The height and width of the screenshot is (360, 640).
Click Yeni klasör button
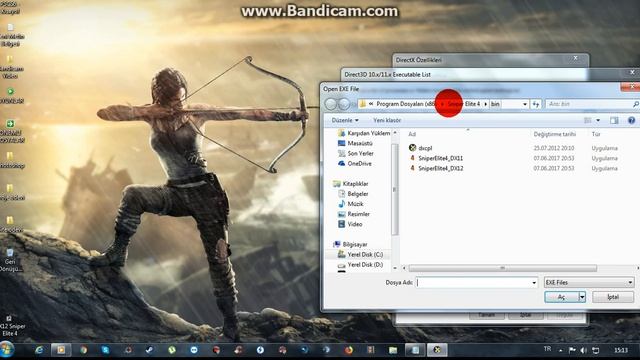[387, 120]
